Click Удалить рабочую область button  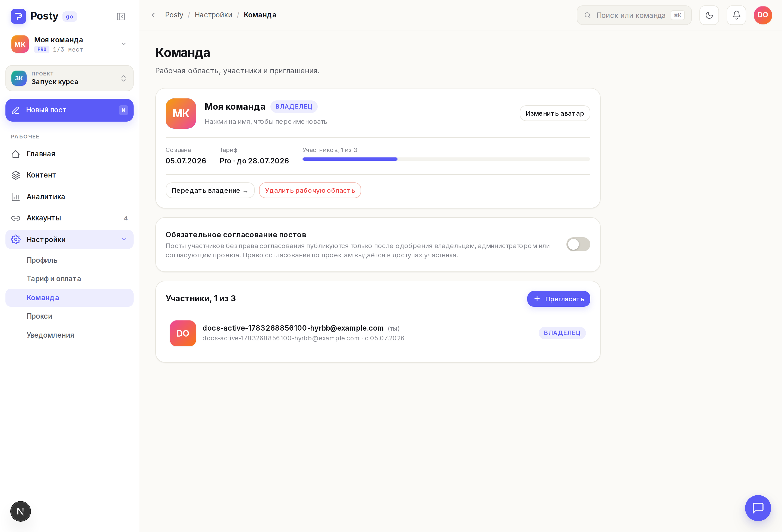point(310,190)
